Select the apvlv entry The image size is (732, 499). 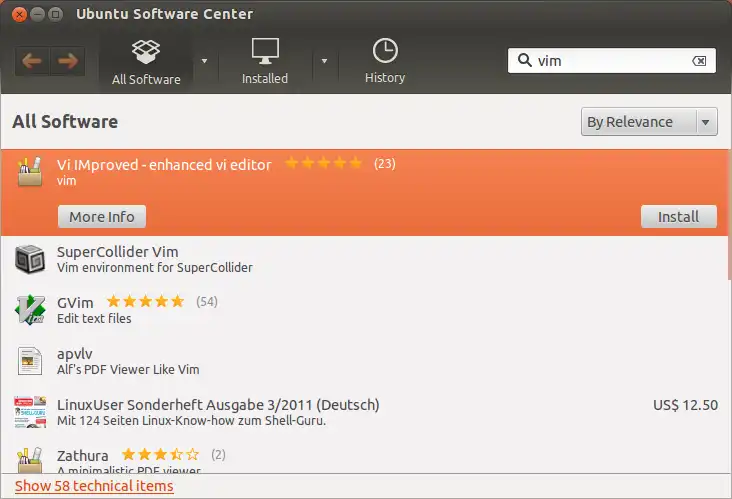coord(364,361)
